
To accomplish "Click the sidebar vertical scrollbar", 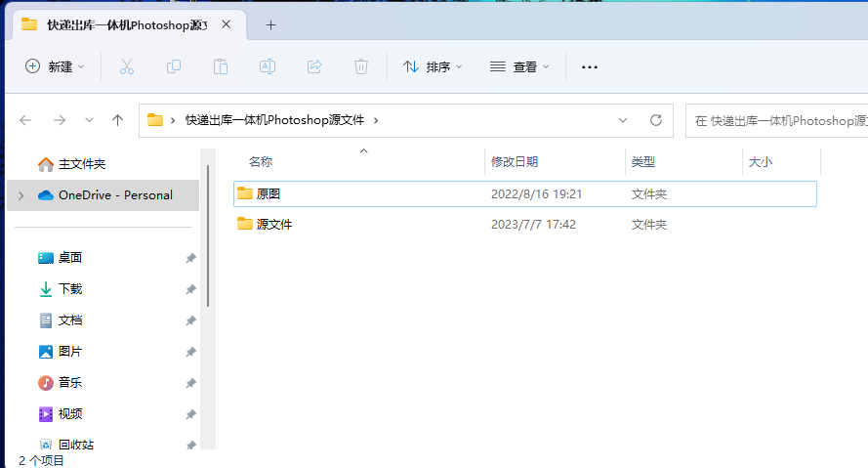I will coord(208,235).
